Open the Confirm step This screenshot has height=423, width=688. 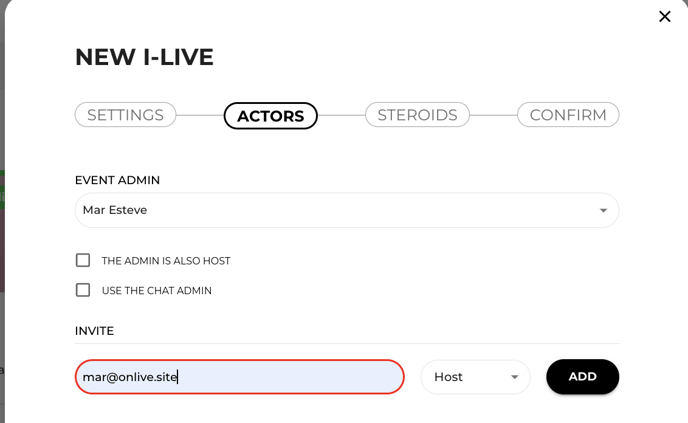568,115
